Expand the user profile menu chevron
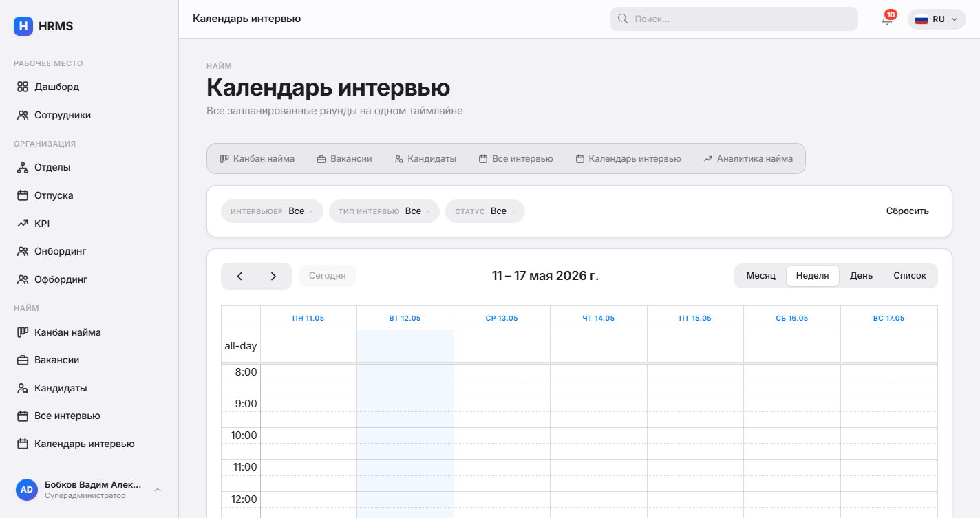This screenshot has height=518, width=980. point(158,490)
